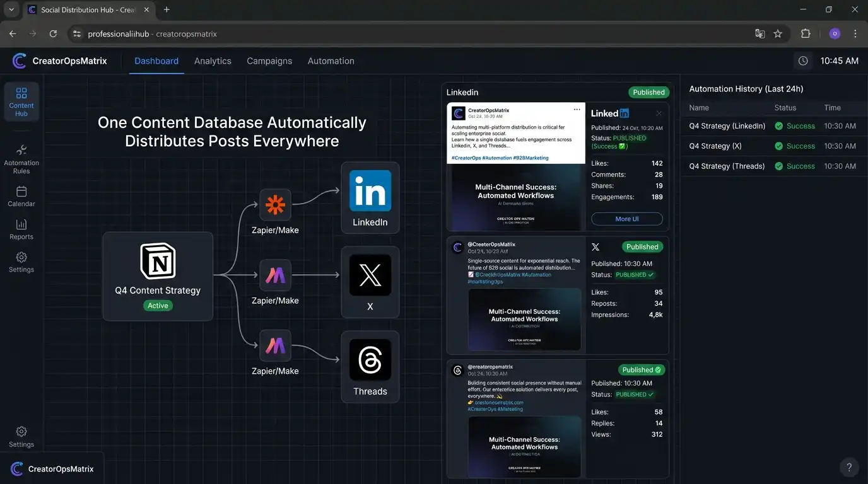Select the Notion Q4 Content Strategy node
The width and height of the screenshot is (868, 484).
[x=158, y=276]
